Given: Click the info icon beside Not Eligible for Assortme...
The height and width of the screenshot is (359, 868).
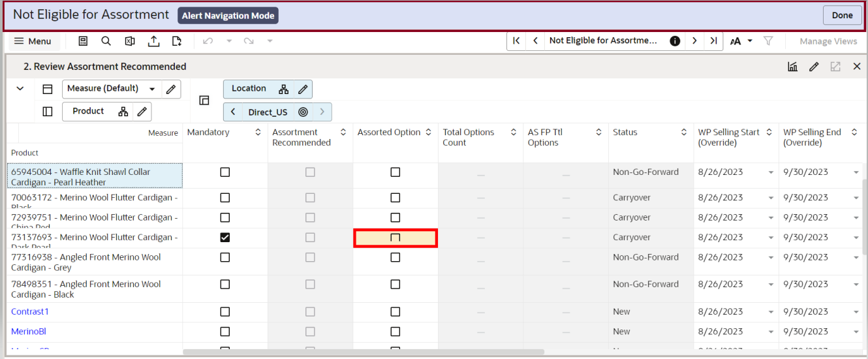Looking at the screenshot, I should (675, 40).
